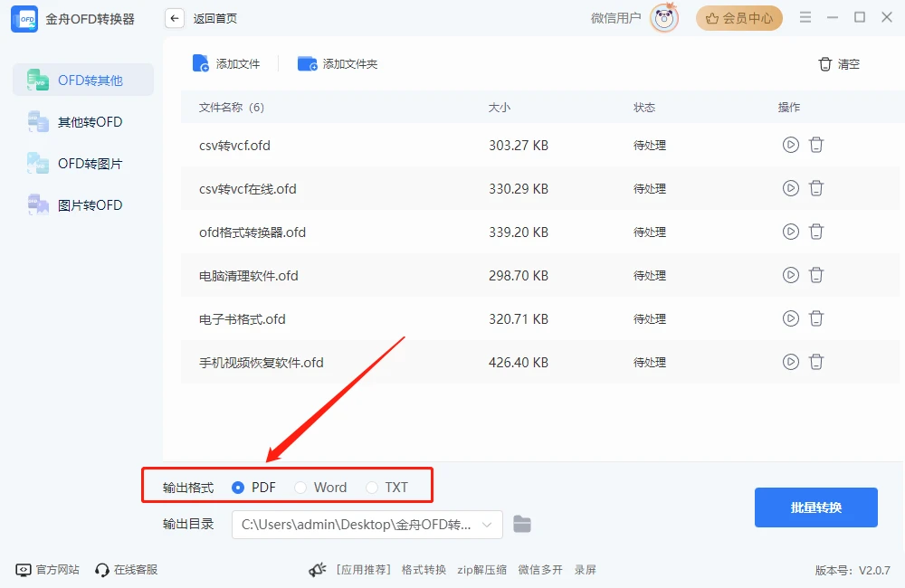
Task: Expand the 输出目录 path dropdown
Action: click(487, 525)
